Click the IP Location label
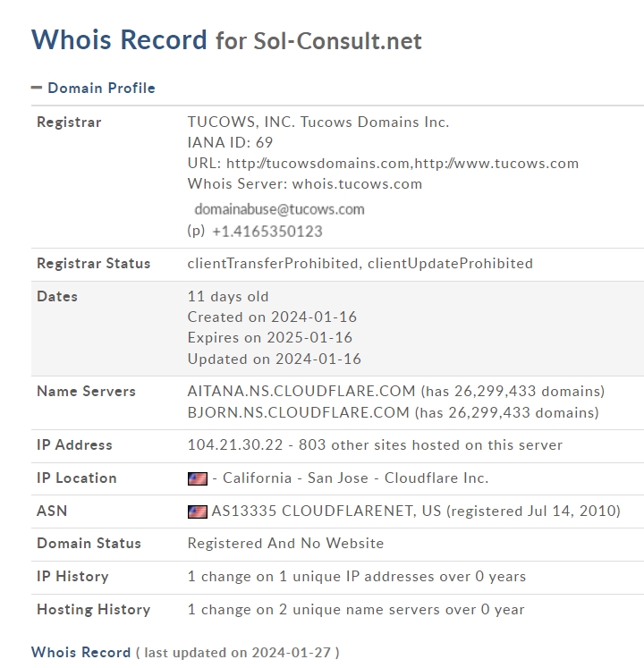This screenshot has height=668, width=644. coord(77,478)
